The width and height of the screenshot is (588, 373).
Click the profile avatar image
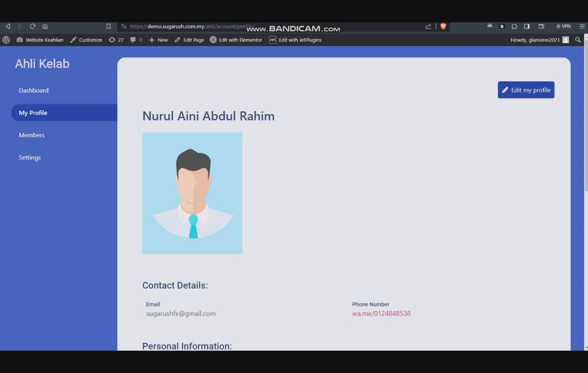[192, 193]
